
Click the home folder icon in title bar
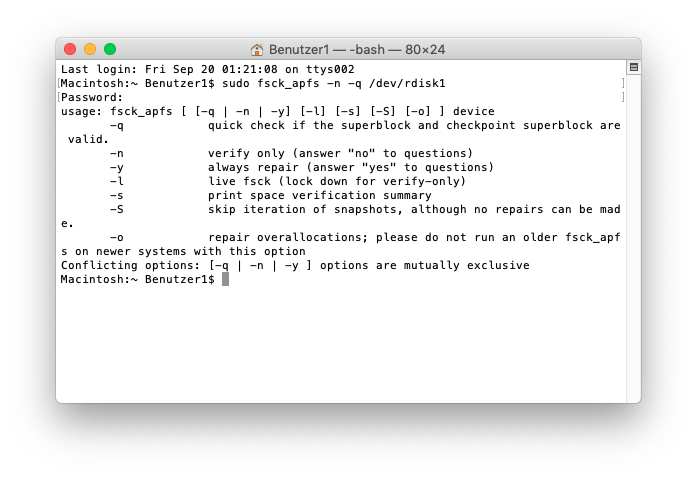point(257,49)
